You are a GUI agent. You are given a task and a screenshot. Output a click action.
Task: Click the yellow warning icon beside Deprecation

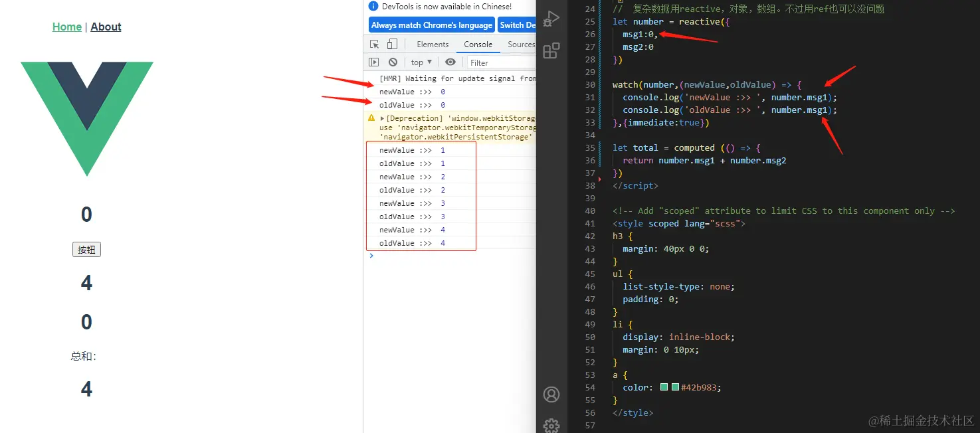(371, 118)
